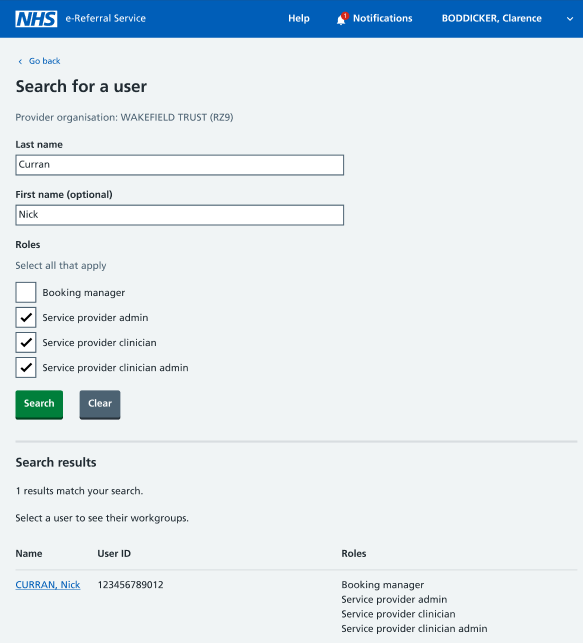The width and height of the screenshot is (583, 643).
Task: Click the Name column header
Action: [x=29, y=554]
